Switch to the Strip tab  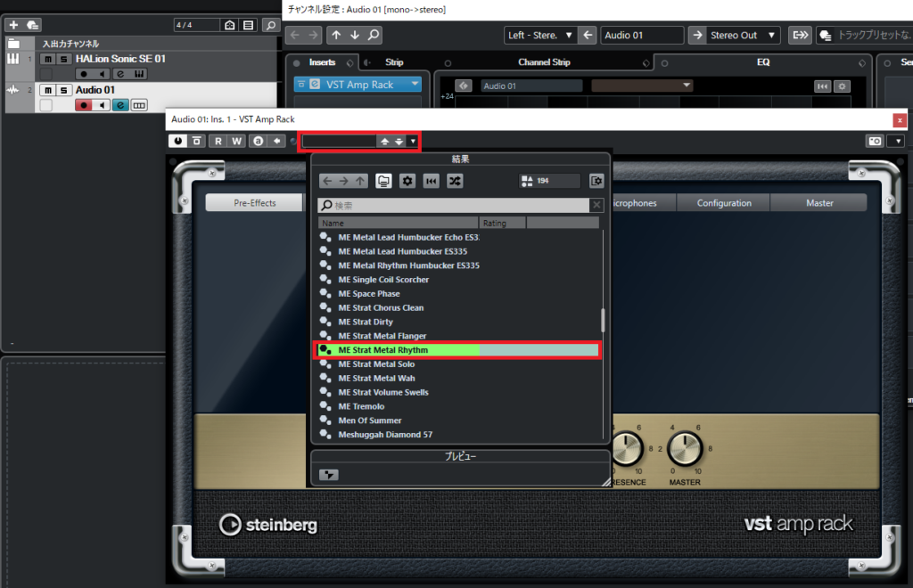click(394, 62)
